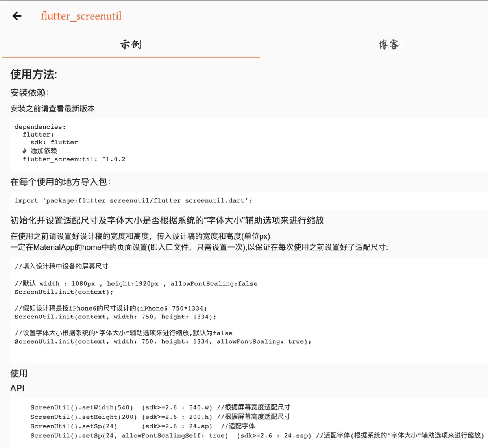Click the 使用 heading
488x448 pixels.
point(19,373)
